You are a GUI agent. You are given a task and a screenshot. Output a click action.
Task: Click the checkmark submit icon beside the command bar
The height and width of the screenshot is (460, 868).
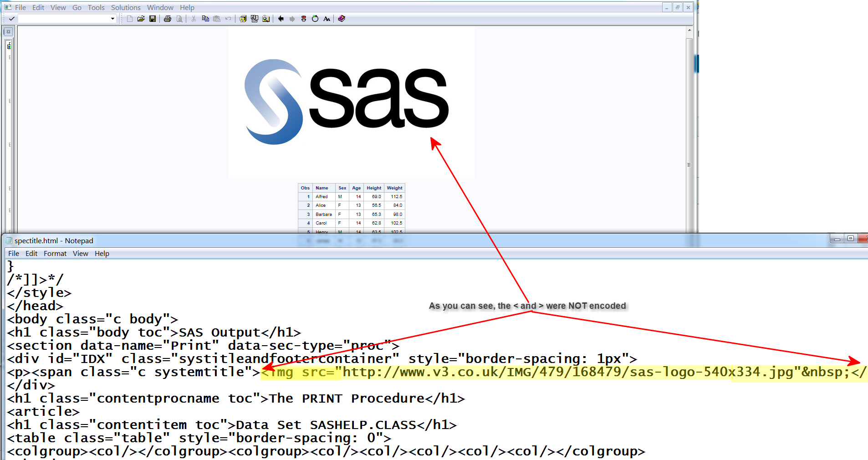tap(11, 19)
